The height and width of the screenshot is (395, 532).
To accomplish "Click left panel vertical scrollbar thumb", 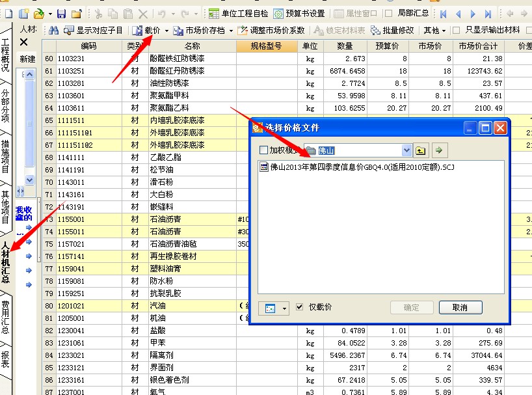I will coord(30,124).
